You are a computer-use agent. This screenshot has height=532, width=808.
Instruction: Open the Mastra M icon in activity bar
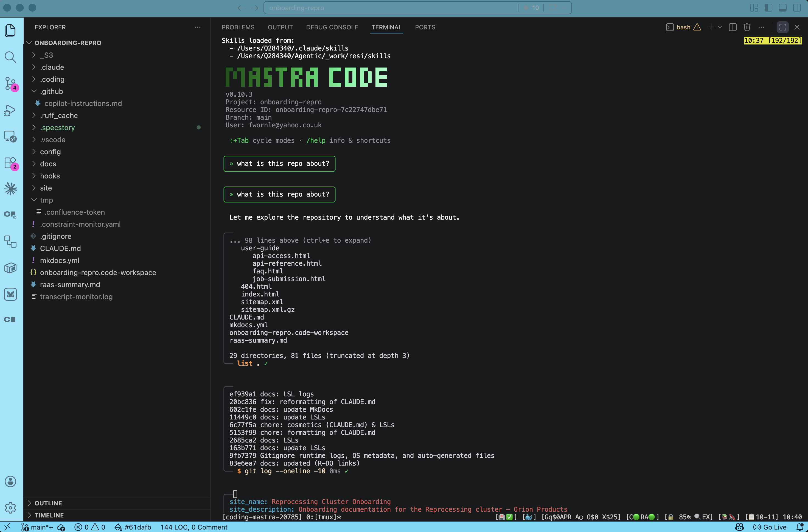[x=10, y=294]
